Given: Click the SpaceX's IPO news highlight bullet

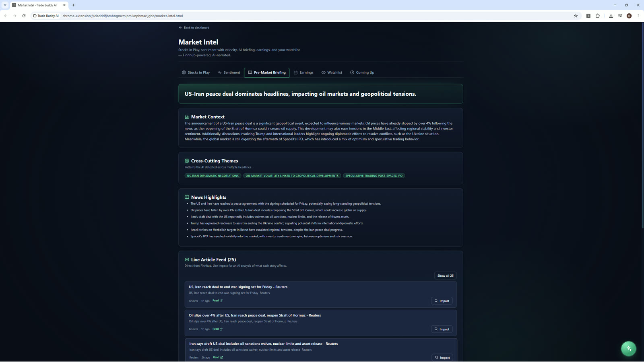Looking at the screenshot, I should pos(272,237).
